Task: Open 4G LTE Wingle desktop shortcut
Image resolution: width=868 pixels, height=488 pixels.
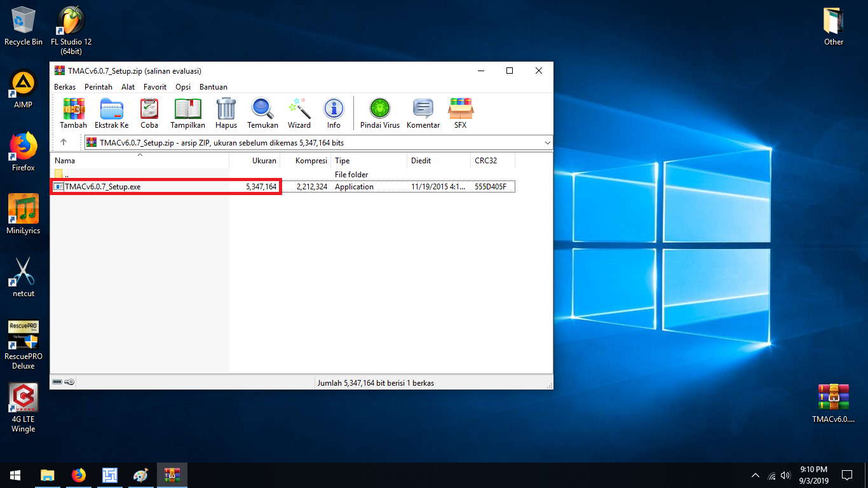Action: (x=24, y=408)
